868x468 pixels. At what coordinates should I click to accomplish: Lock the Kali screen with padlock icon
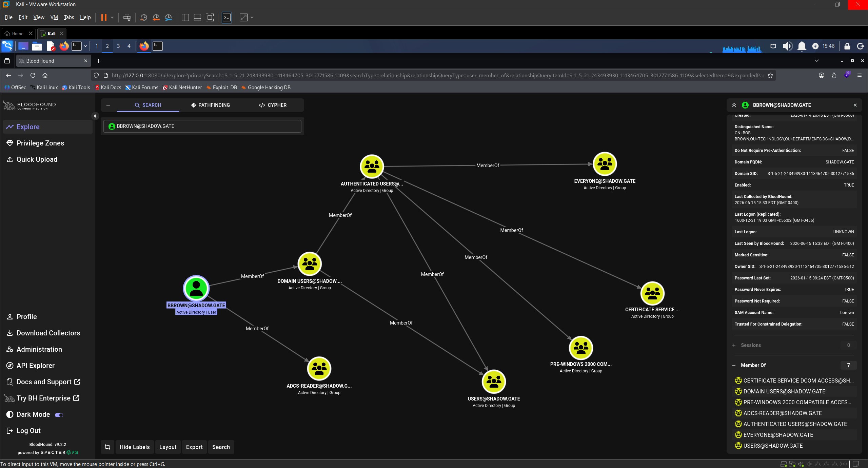(847, 46)
